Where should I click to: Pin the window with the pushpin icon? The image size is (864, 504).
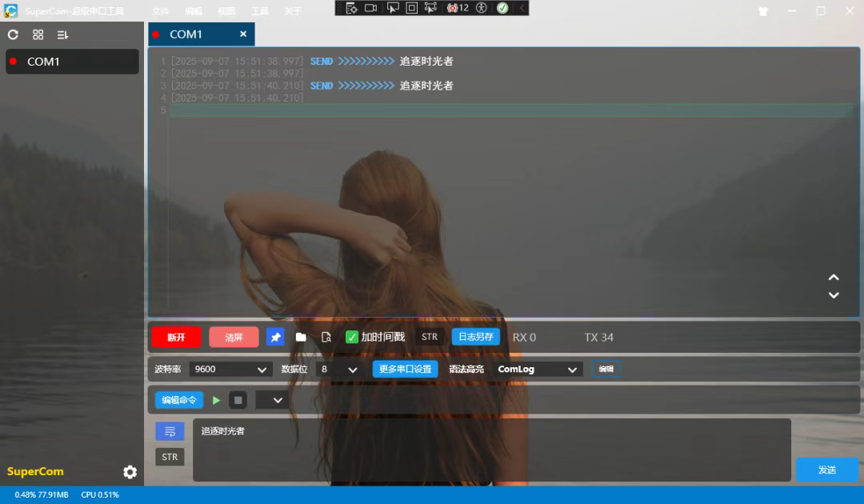click(275, 337)
